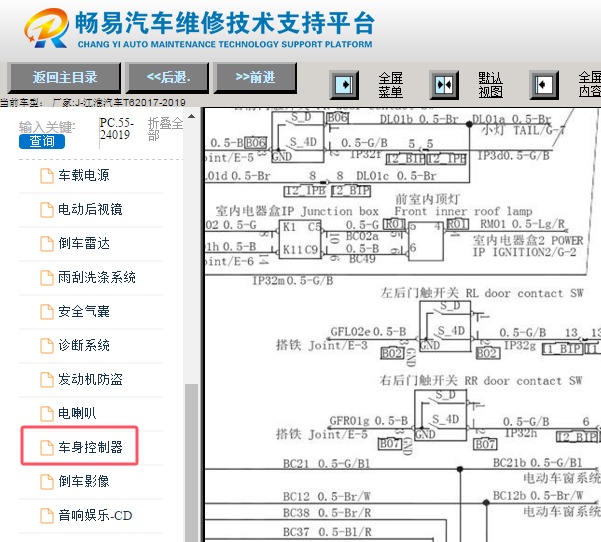Click the 默认视图 split view icon
601x542 pixels.
click(x=444, y=85)
